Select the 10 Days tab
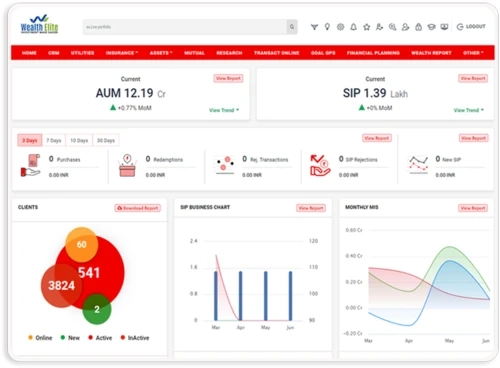This screenshot has width=500, height=368. coord(79,140)
